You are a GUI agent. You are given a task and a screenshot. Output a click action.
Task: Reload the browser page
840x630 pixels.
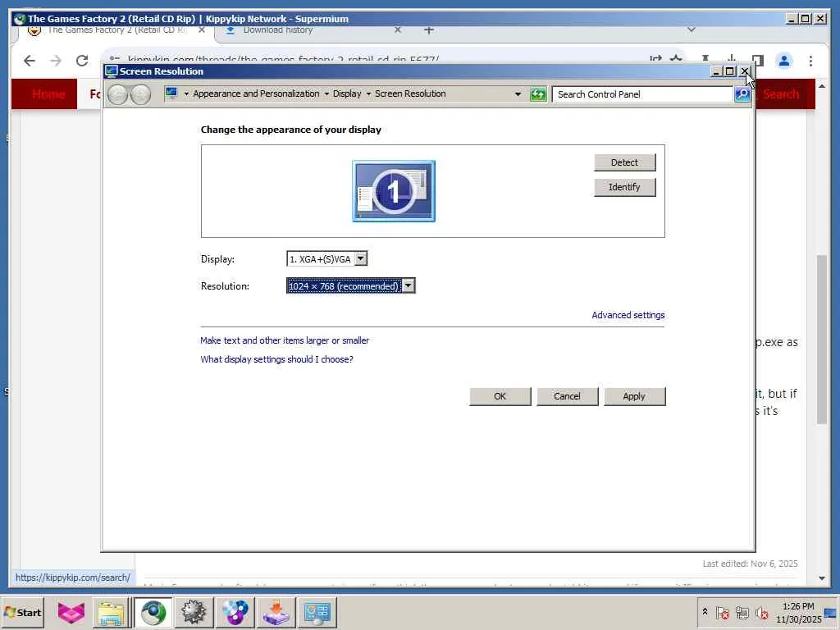pos(82,61)
